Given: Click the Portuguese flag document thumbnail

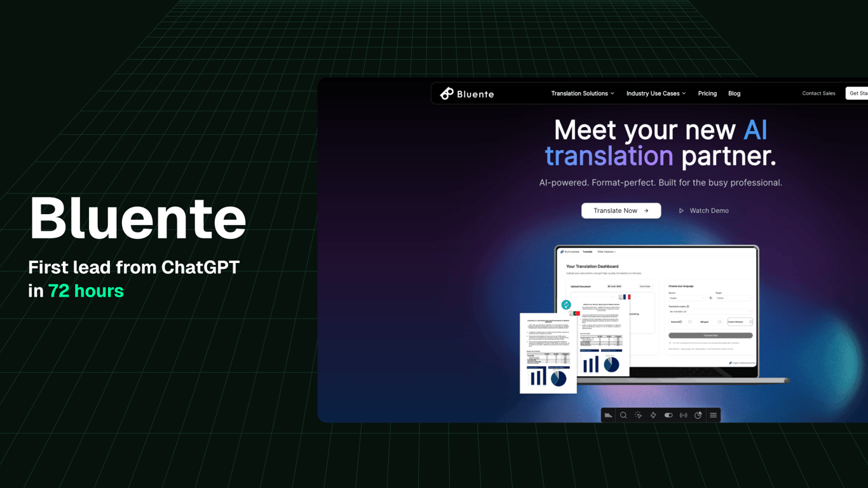Looking at the screenshot, I should point(548,353).
